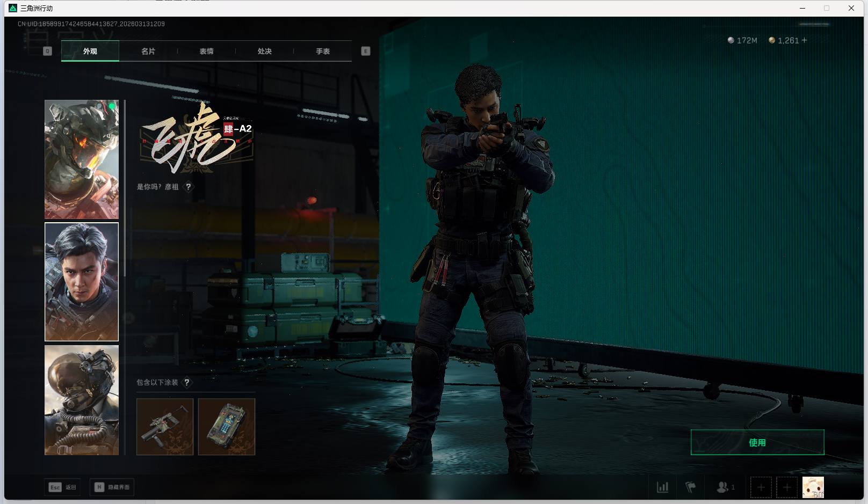The height and width of the screenshot is (504, 868).
Task: Add currency via the plus beside 1,261
Action: click(804, 40)
